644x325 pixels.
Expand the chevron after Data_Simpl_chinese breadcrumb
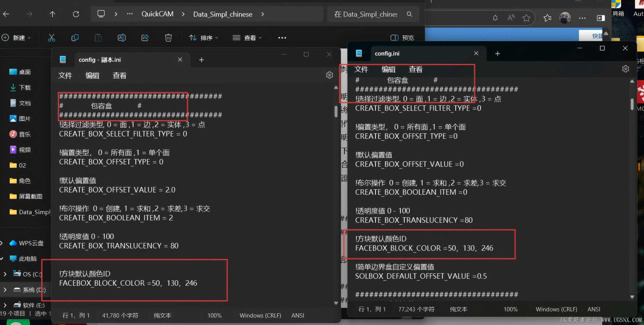click(x=263, y=14)
